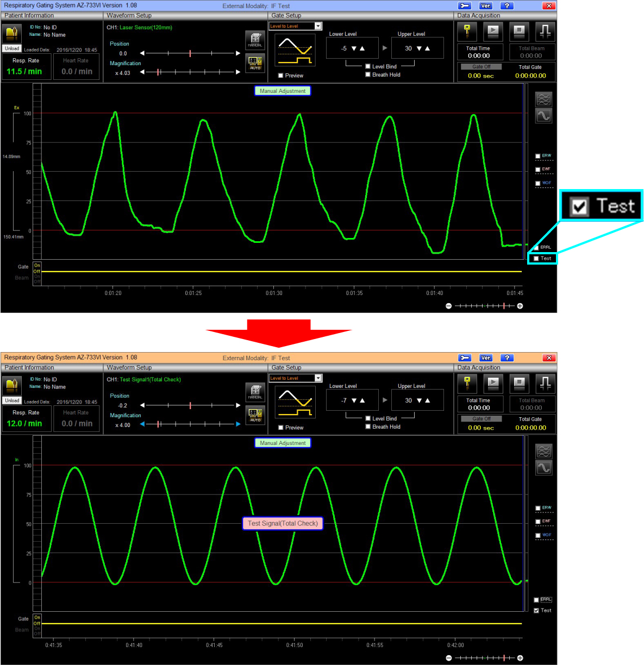Increase Upper Level with up arrow, top window

(428, 48)
